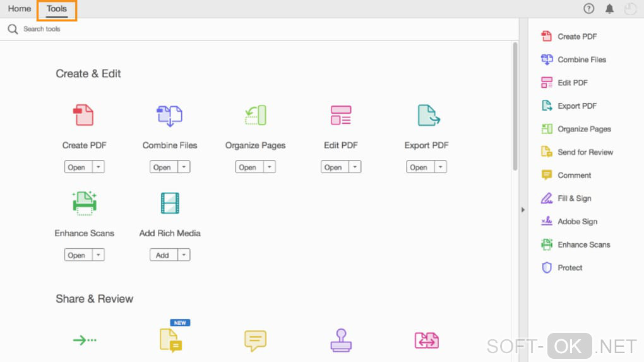Expand dropdown arrow beside Organize Pages Open

(270, 167)
